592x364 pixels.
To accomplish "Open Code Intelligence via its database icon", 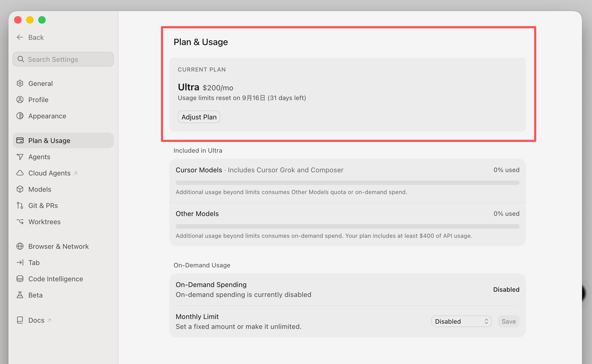I will (x=20, y=279).
